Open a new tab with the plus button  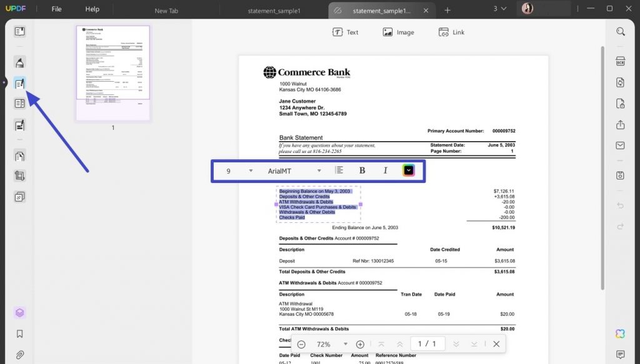click(x=447, y=9)
